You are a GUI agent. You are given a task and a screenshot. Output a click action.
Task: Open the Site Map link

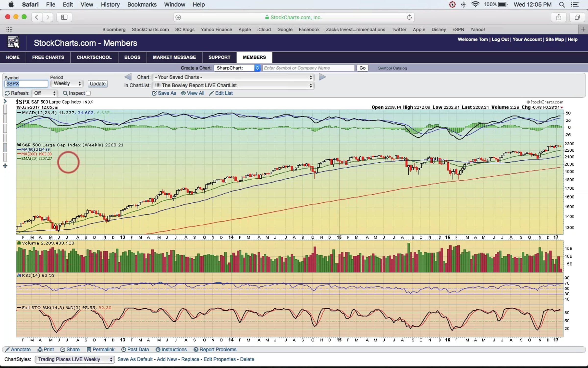[554, 39]
